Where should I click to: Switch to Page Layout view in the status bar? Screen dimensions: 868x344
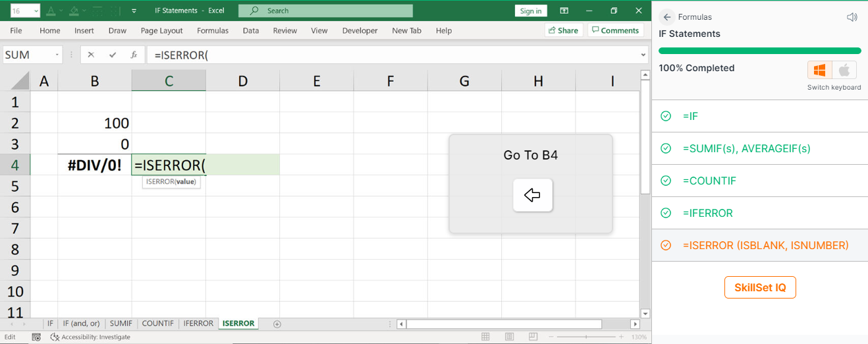pyautogui.click(x=508, y=337)
